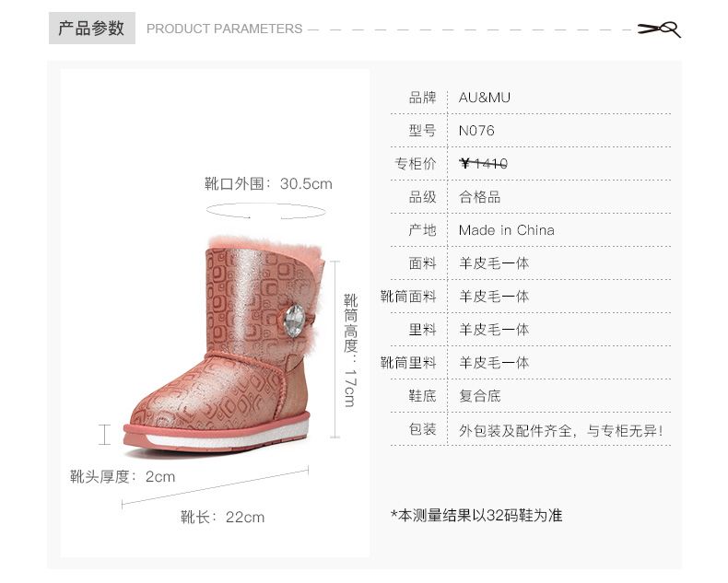The height and width of the screenshot is (583, 728).
Task: Click the crossed-out ¥1410 price
Action: pyautogui.click(x=483, y=163)
